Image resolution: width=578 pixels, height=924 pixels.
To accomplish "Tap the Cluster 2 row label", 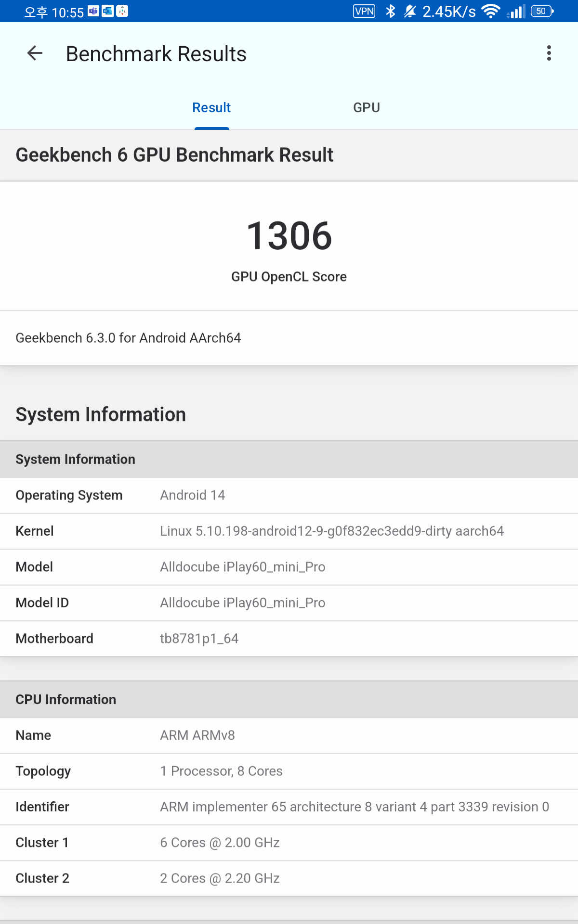I will pos(42,878).
